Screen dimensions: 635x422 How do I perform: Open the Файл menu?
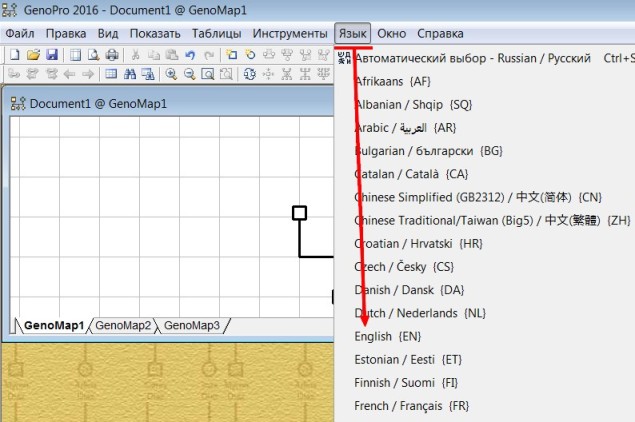coord(20,34)
